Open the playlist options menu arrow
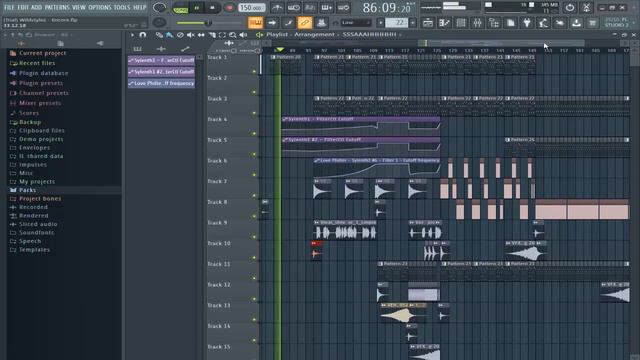Image resolution: width=640 pixels, height=360 pixels. pos(132,35)
